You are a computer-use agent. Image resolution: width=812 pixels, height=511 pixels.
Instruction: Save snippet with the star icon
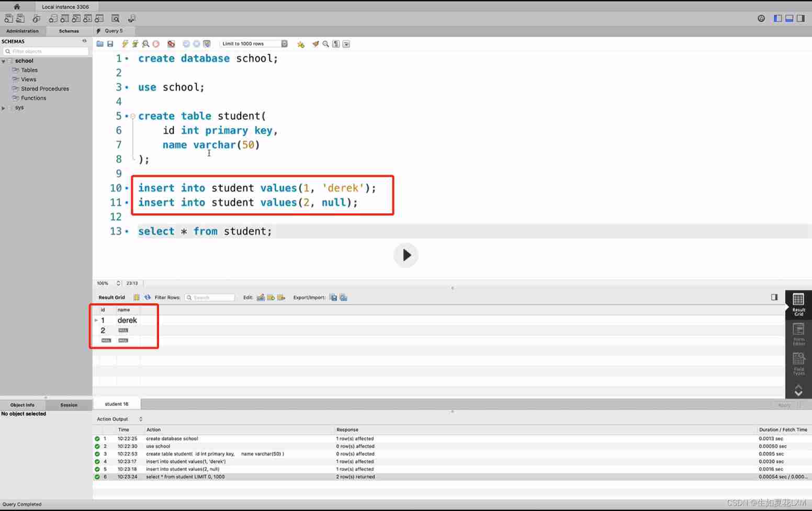pyautogui.click(x=301, y=44)
